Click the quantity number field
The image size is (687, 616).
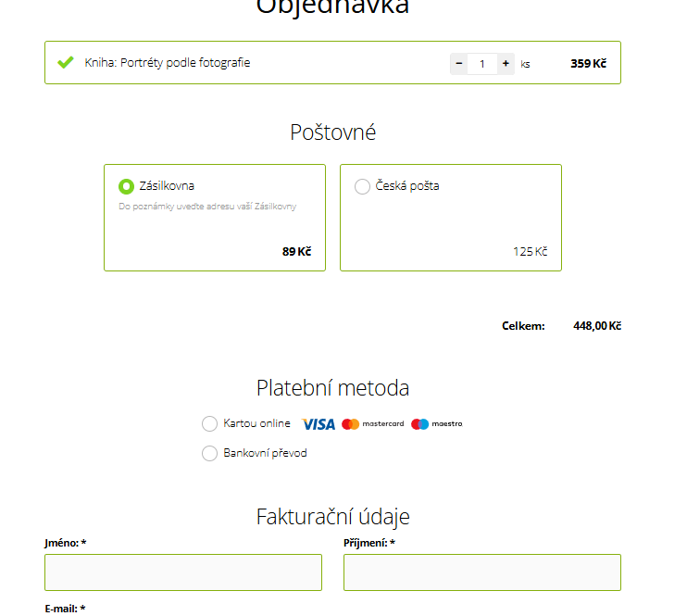pos(482,64)
